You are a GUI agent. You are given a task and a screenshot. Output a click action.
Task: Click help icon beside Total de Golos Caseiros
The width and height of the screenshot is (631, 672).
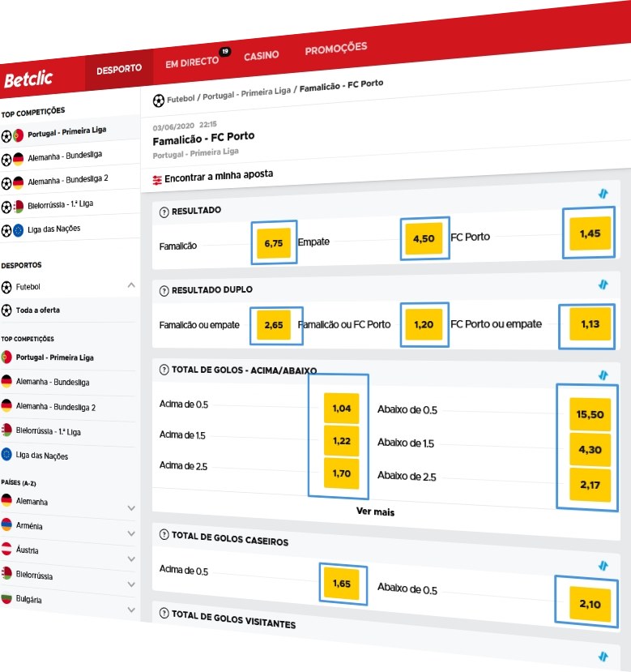164,534
